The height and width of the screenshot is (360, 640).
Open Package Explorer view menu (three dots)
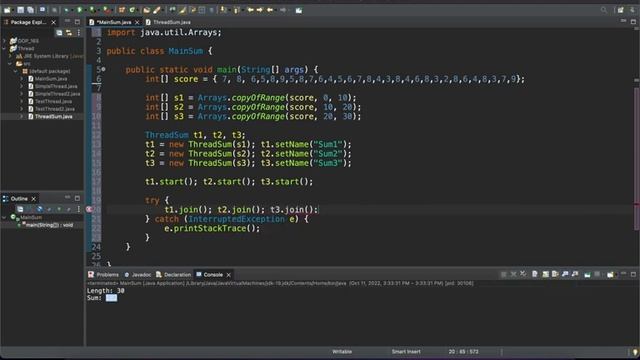[78, 33]
